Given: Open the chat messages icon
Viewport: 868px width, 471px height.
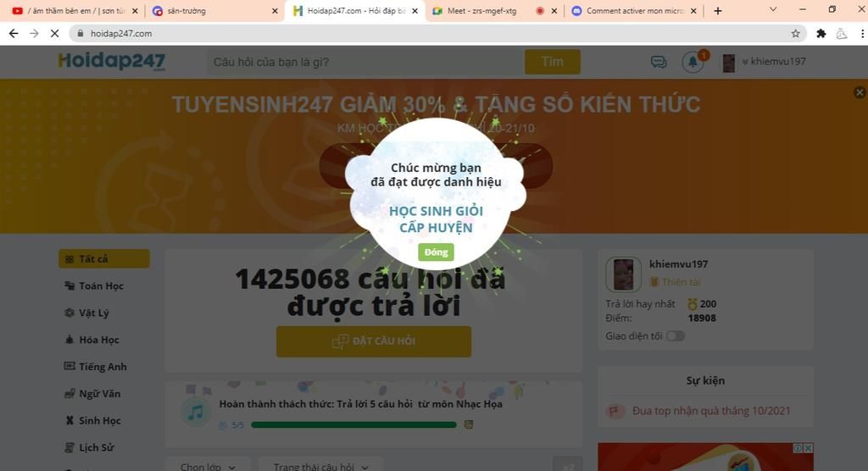Looking at the screenshot, I should click(x=658, y=62).
